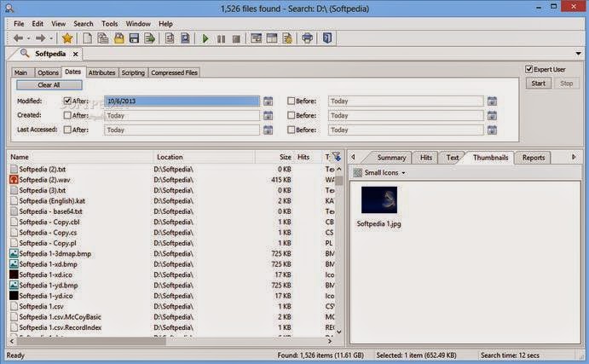Open the back button history dropdown arrow
Screen dimensions: 589x364
(x=28, y=38)
